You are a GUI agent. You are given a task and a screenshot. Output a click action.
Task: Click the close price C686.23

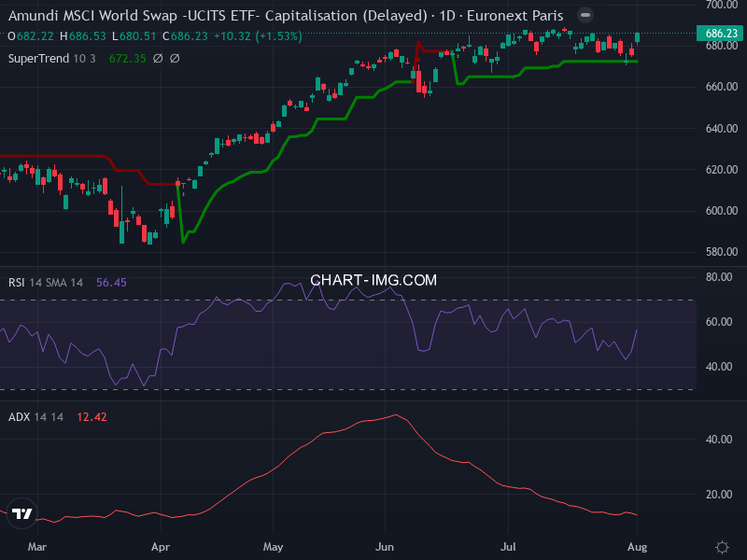[185, 36]
